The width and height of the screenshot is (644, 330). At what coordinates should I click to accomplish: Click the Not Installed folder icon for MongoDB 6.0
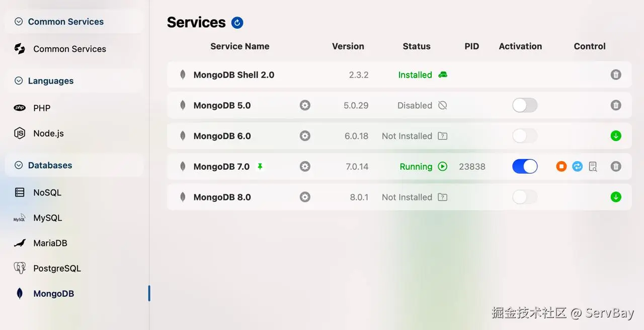pos(443,136)
